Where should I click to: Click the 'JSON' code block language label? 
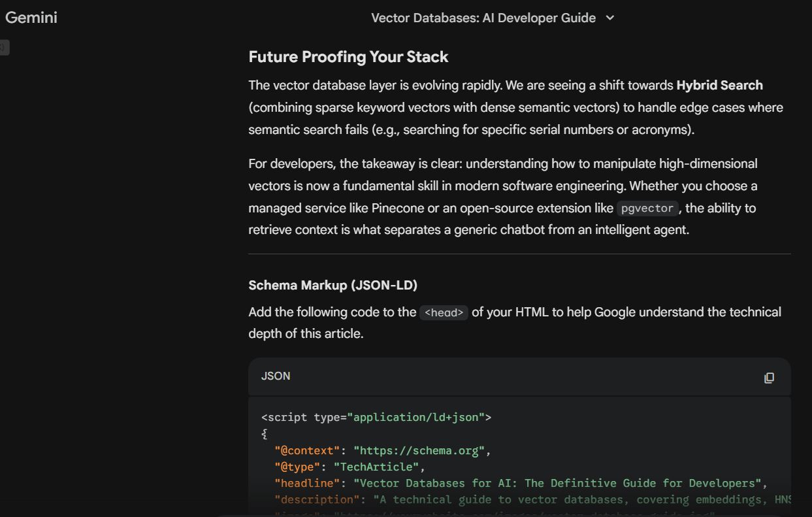tap(276, 376)
